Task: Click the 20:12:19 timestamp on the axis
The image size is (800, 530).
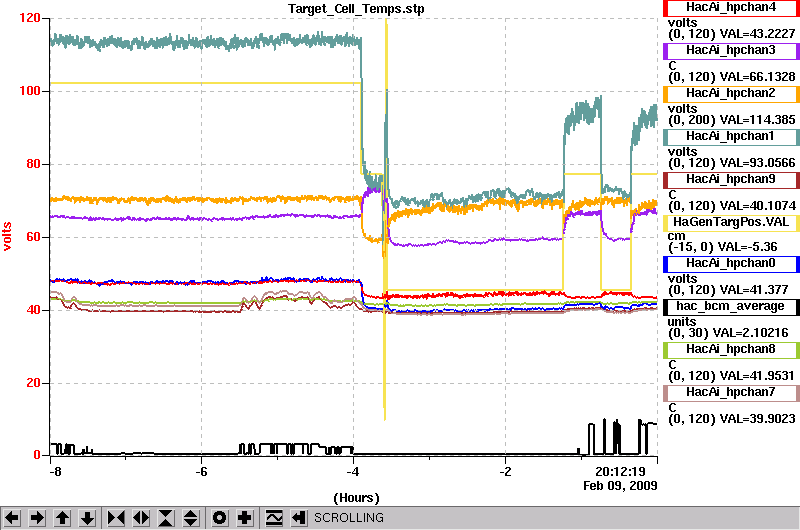Action: [x=620, y=472]
